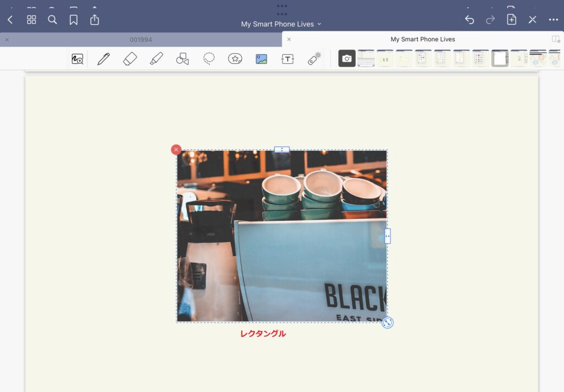Image resolution: width=564 pixels, height=392 pixels.
Task: Open the page thumbnails grid view
Action: click(31, 20)
